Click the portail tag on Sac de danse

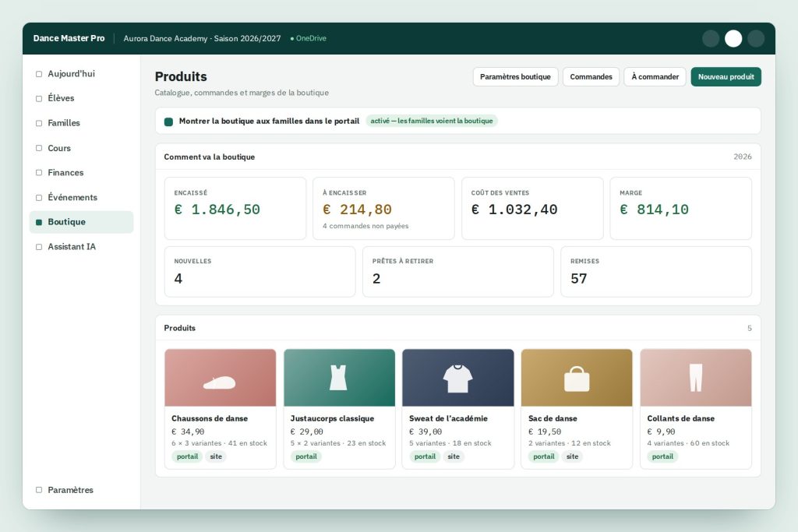pyautogui.click(x=544, y=456)
